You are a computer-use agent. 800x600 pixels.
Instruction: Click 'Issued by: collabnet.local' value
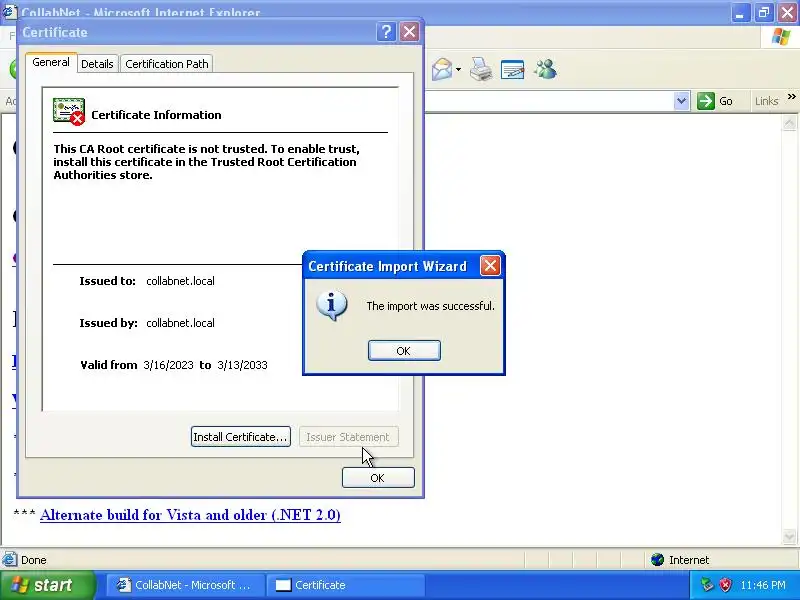tap(180, 323)
